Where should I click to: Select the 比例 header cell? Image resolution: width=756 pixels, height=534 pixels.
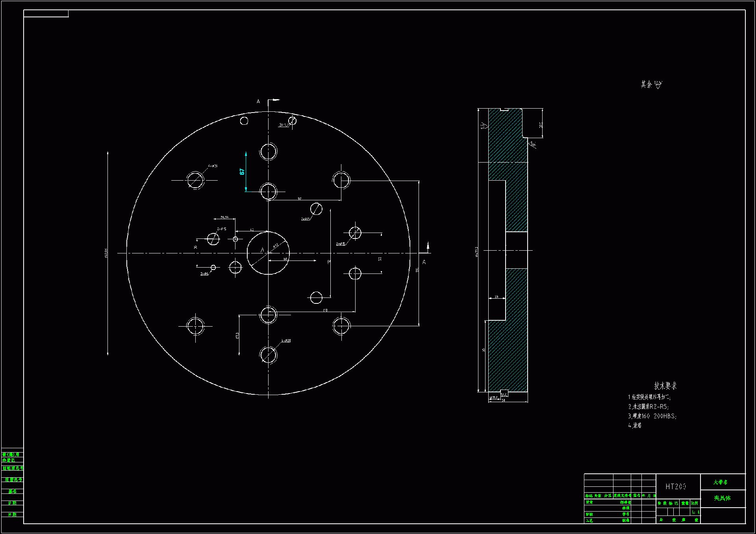(x=695, y=503)
